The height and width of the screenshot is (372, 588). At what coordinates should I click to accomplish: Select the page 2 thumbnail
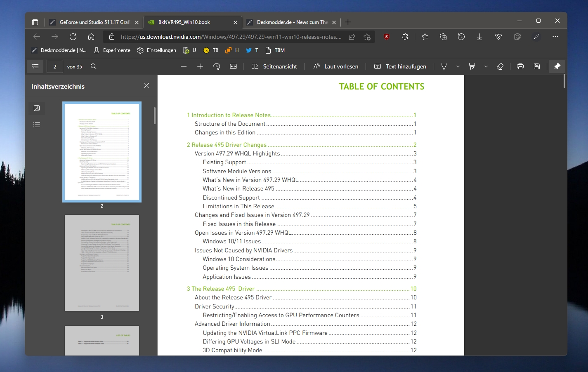pos(102,152)
